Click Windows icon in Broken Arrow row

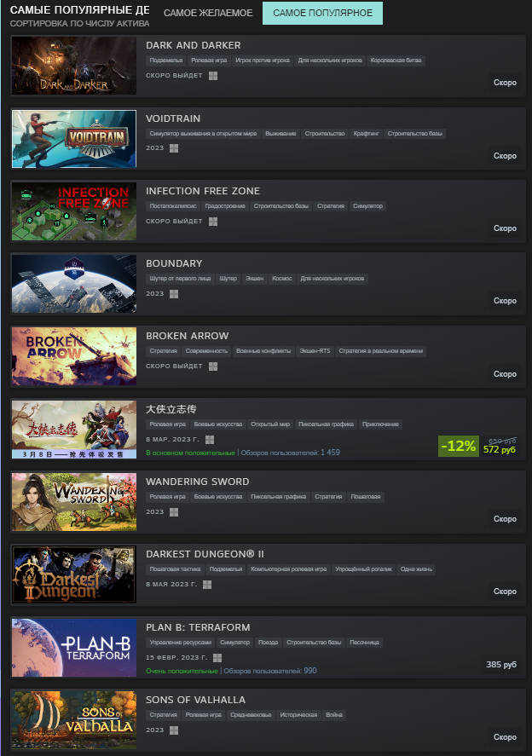coord(213,366)
